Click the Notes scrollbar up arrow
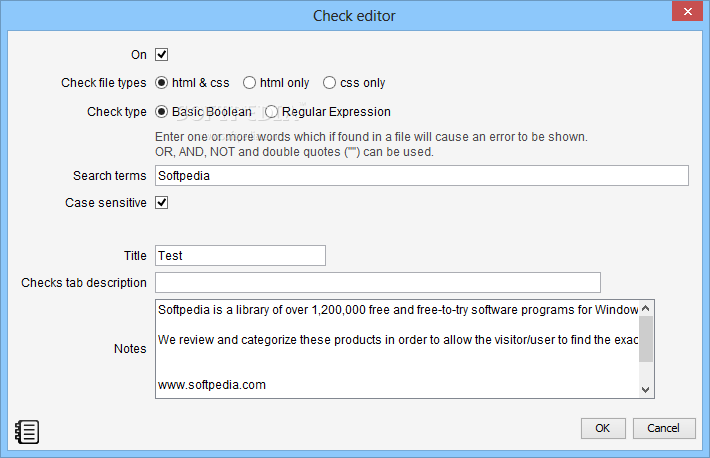Viewport: 710px width, 458px height. (x=646, y=309)
